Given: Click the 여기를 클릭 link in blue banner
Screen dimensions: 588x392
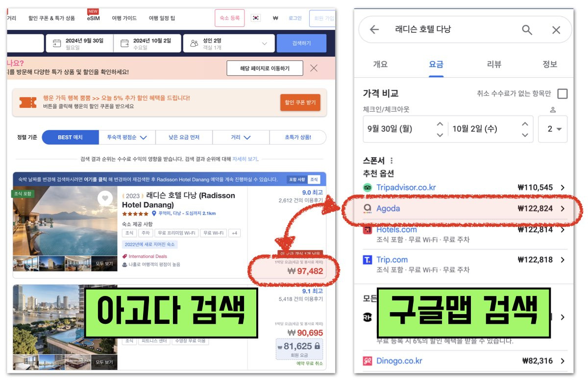Looking at the screenshot, I should click(96, 179).
